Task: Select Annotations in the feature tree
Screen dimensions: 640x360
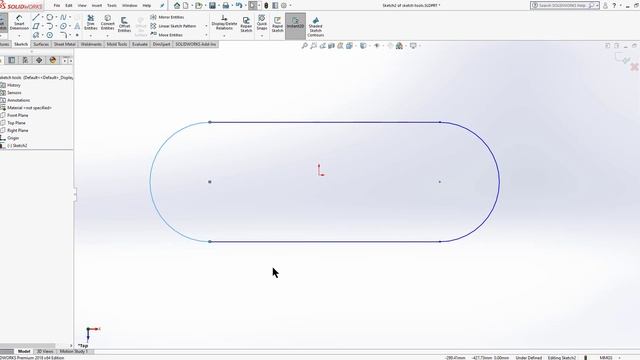Action: (18, 100)
